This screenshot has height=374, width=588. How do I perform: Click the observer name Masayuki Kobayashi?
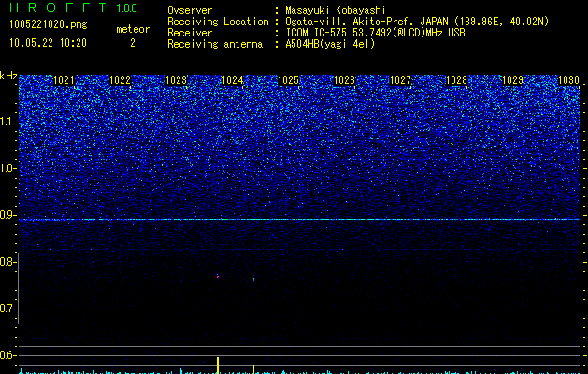(x=336, y=10)
